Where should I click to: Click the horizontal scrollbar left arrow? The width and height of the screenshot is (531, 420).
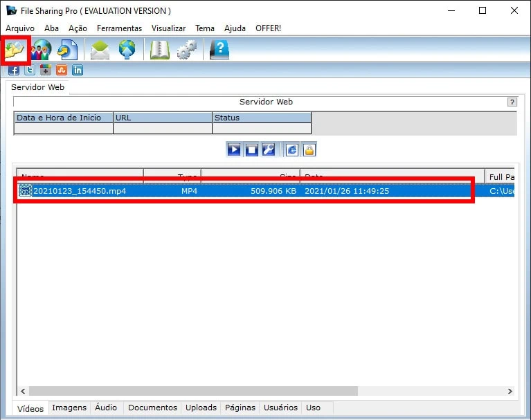point(23,391)
